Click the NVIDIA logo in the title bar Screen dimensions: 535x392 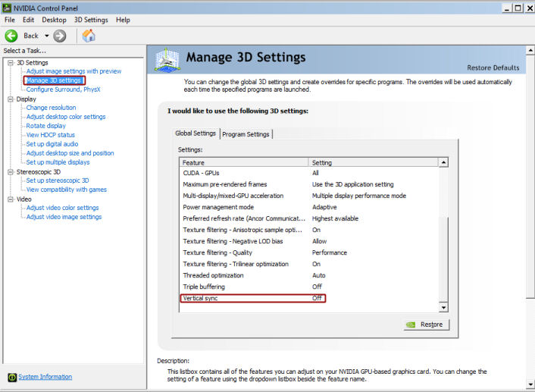(7, 8)
